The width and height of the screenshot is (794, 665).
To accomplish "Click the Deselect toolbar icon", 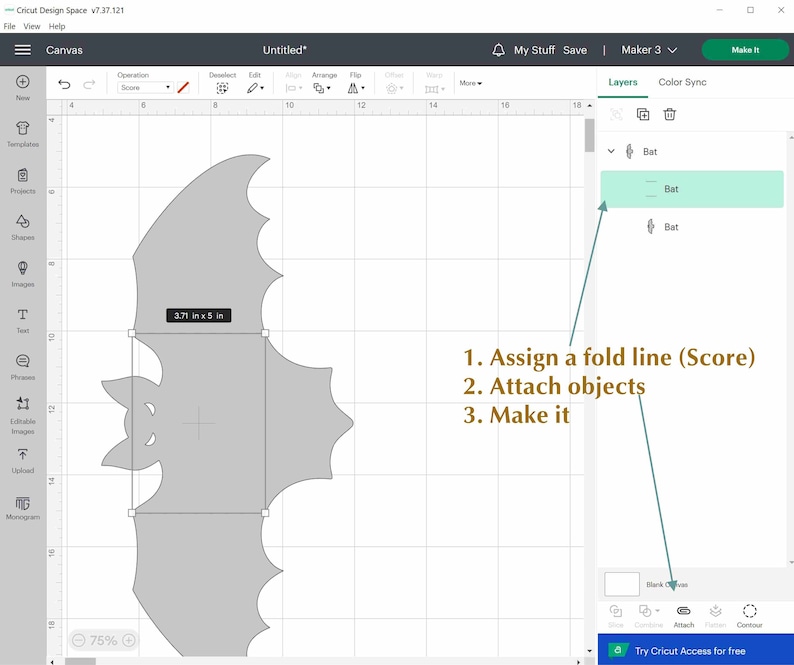I will point(222,83).
